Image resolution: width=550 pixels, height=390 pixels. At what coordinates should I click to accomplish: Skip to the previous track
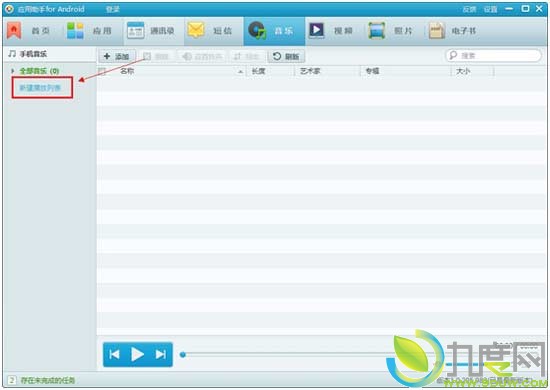point(114,355)
